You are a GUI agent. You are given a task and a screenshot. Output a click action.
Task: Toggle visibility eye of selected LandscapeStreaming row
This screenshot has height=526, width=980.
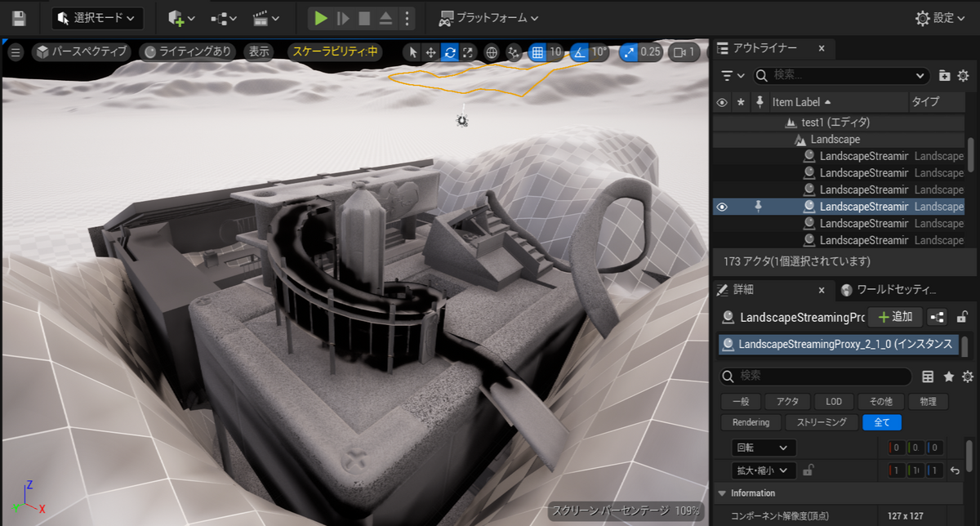coord(722,207)
